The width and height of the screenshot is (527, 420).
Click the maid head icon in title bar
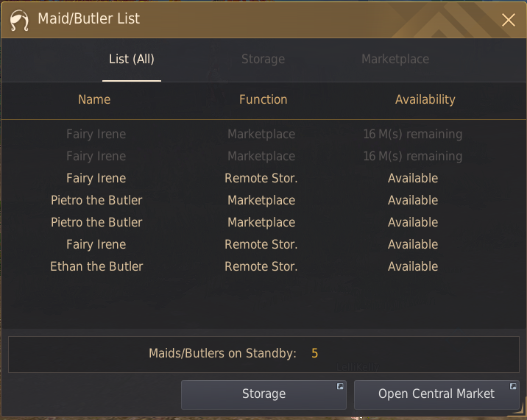pyautogui.click(x=19, y=20)
